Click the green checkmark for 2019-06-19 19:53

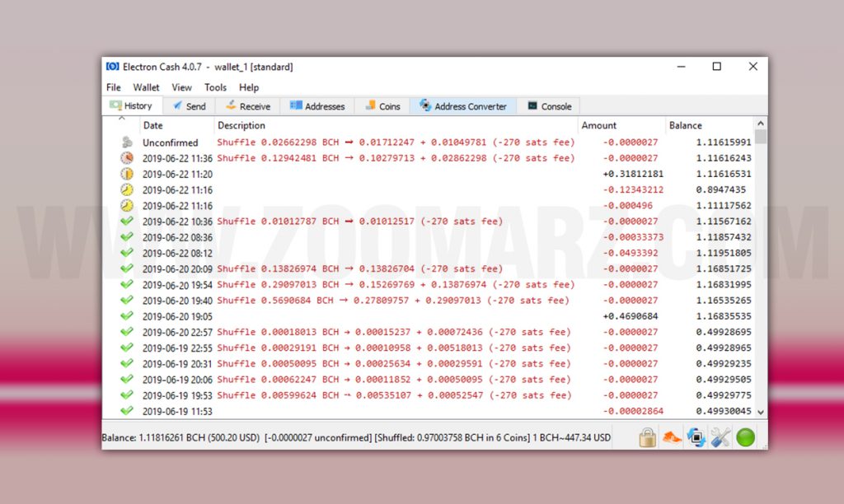(x=127, y=395)
